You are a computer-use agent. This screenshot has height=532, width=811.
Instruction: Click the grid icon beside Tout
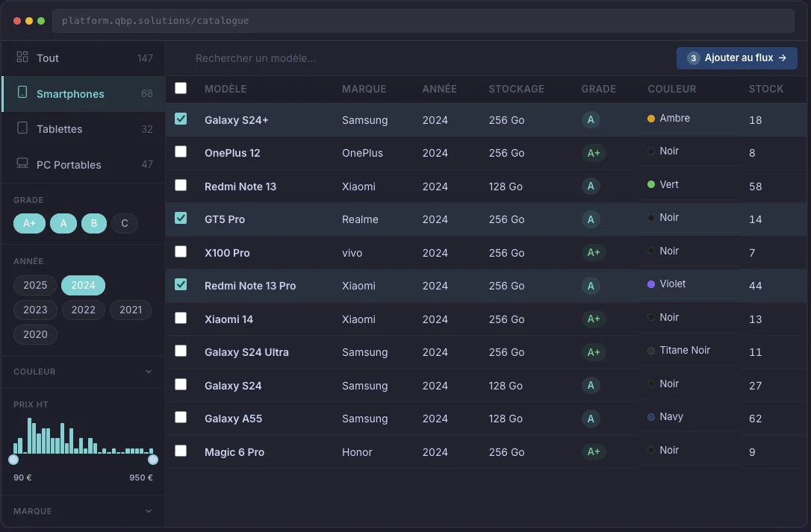coord(22,57)
